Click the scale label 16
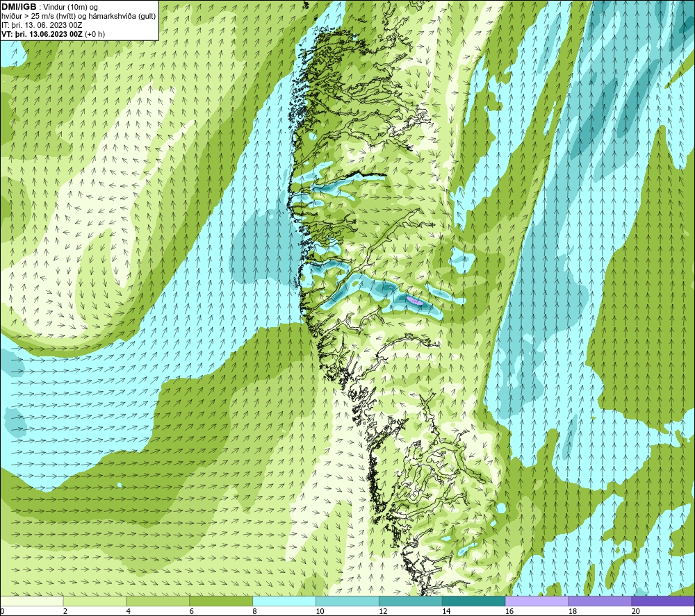Screen dimensions: 695x616 tap(509, 612)
